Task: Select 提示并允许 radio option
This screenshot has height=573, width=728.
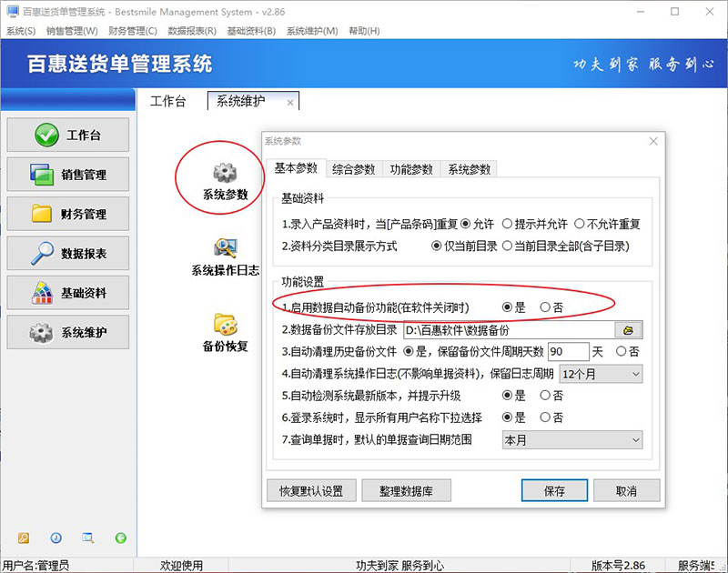Action: (535, 224)
